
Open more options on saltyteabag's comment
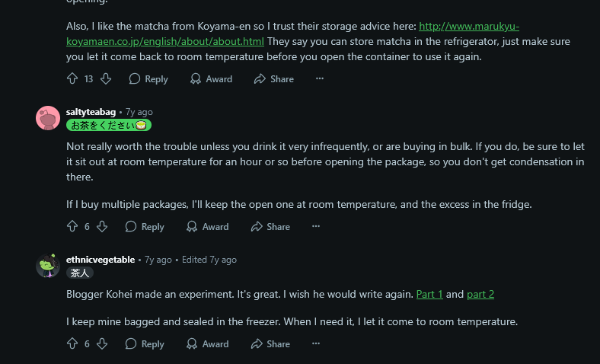pyautogui.click(x=316, y=227)
